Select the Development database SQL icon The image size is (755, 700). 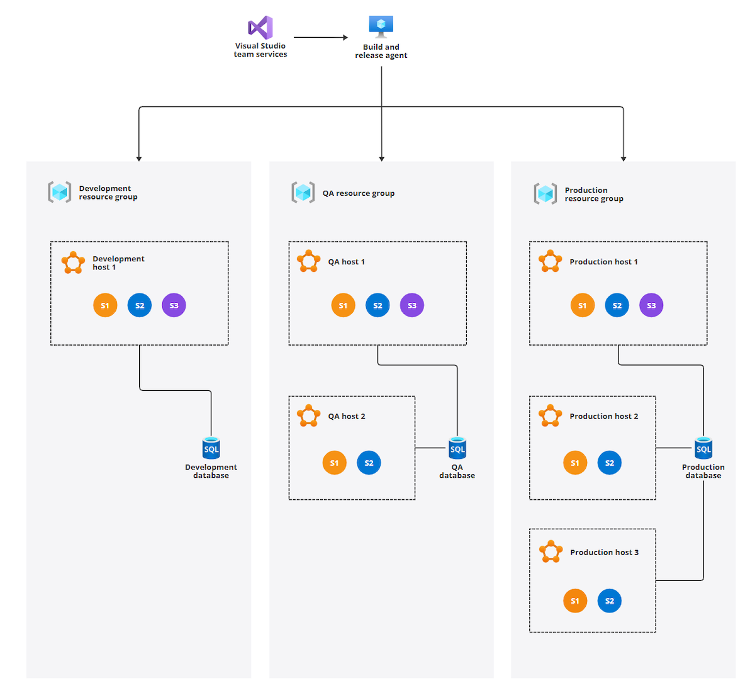211,448
